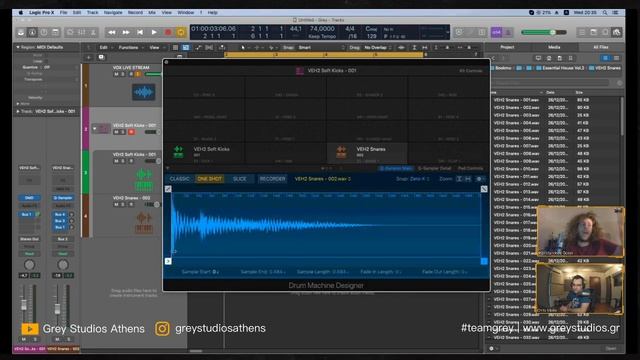The width and height of the screenshot is (640, 360).
Task: Switch to the Media browser tab
Action: (x=554, y=47)
